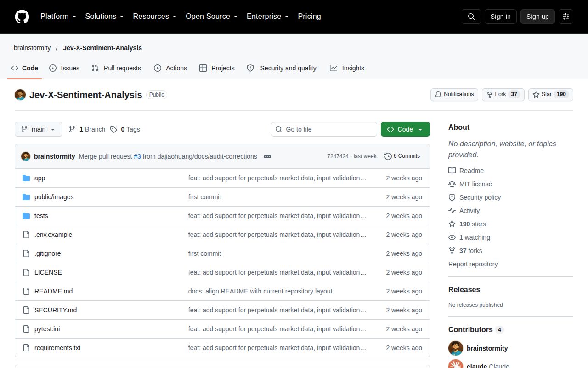588x368 pixels.
Task: Open the appearance settings icon button
Action: [566, 17]
